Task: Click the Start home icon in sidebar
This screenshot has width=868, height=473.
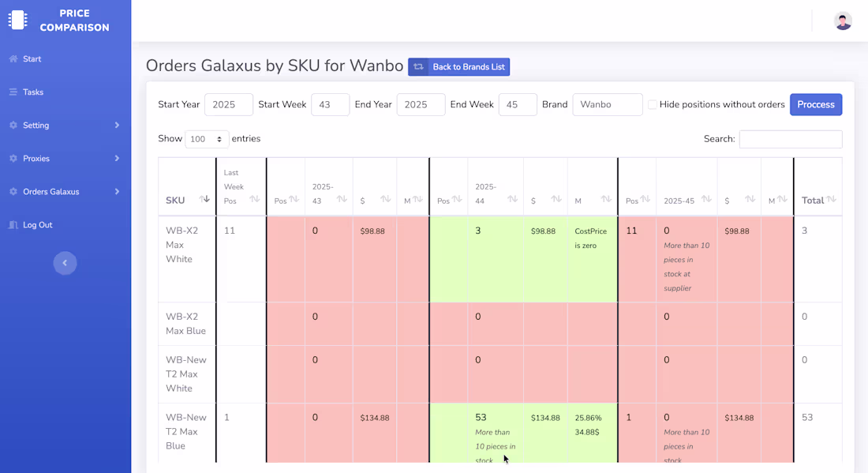Action: (x=13, y=59)
